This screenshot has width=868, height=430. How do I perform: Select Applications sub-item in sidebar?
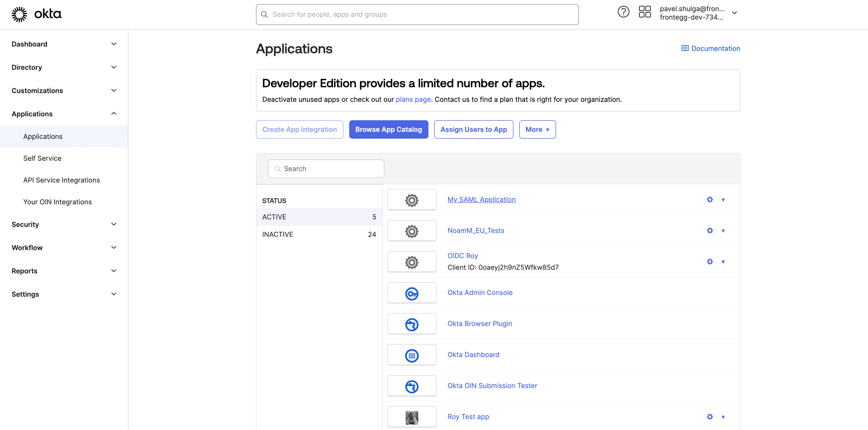[64, 137]
